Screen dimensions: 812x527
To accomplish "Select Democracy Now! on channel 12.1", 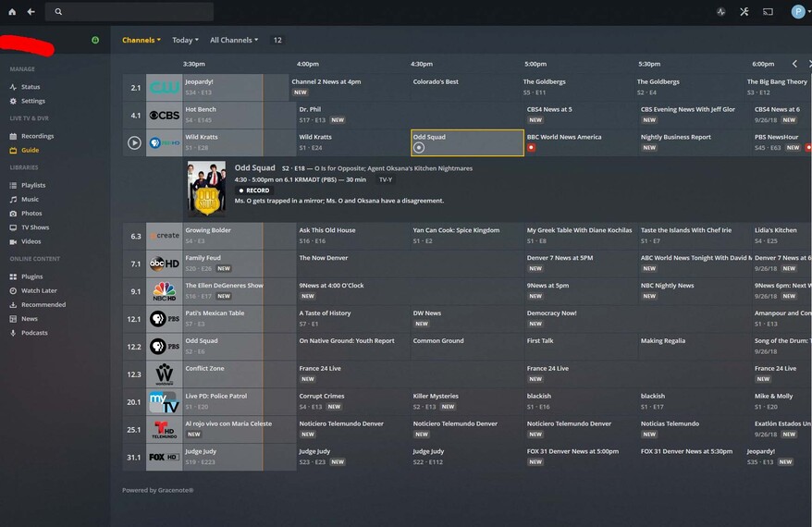I will (638, 319).
